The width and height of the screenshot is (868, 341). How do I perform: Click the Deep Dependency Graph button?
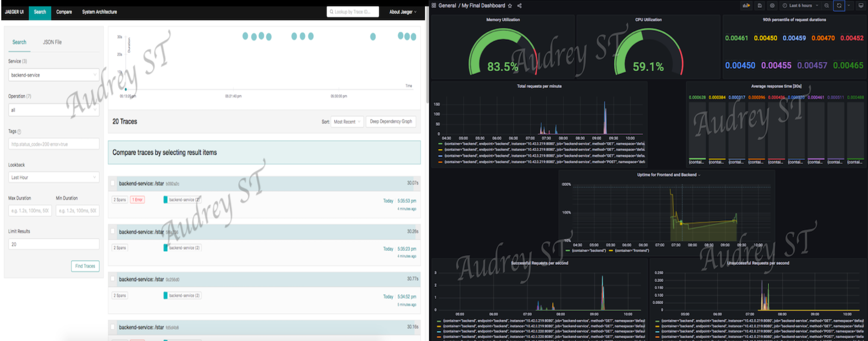[x=390, y=122]
